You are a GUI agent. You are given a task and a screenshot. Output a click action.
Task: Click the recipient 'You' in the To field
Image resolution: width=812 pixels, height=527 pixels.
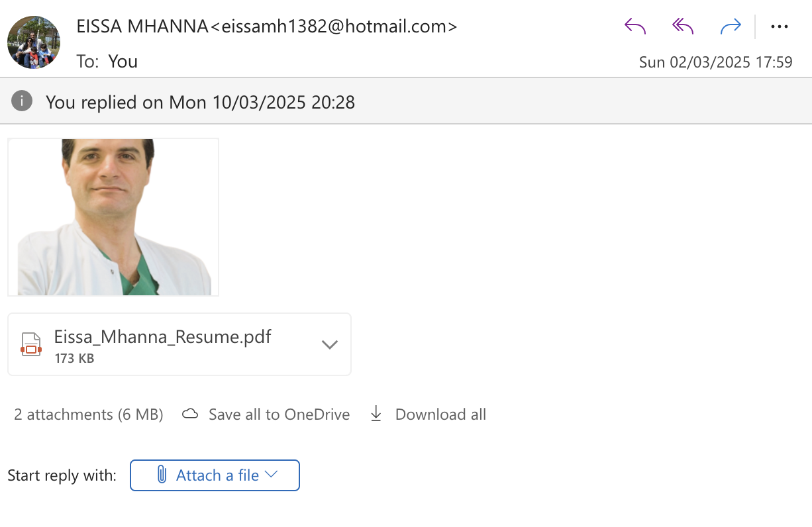tap(123, 62)
